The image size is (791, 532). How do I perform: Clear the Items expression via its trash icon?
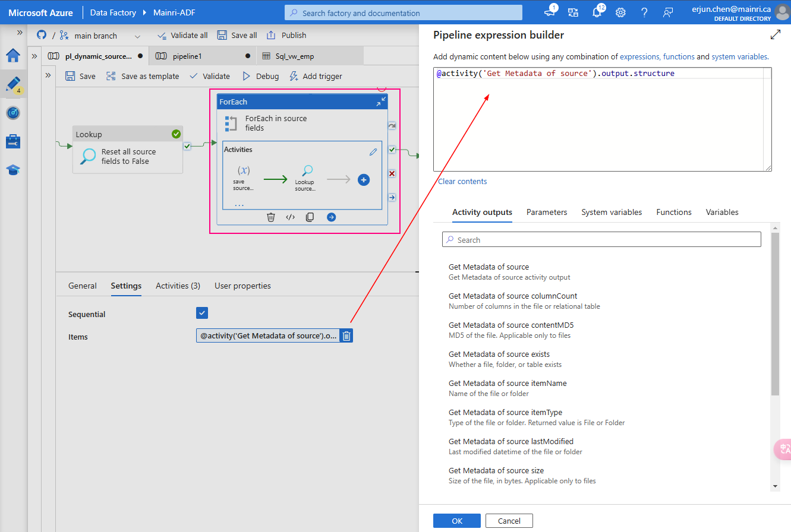coord(346,335)
